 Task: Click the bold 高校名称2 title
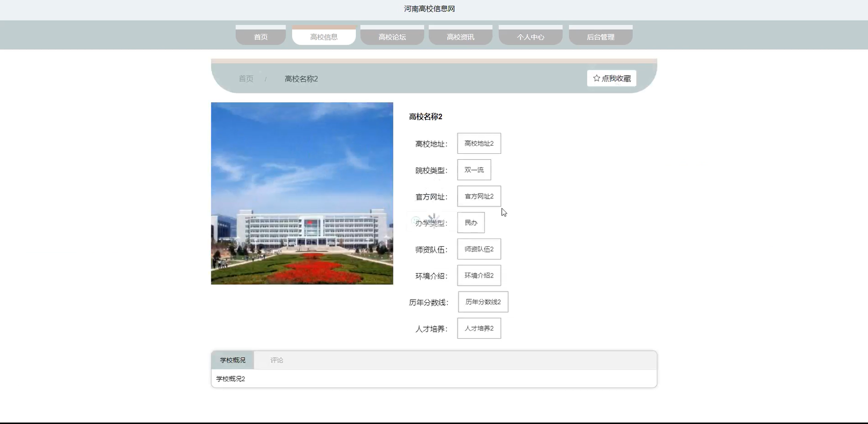tap(425, 117)
